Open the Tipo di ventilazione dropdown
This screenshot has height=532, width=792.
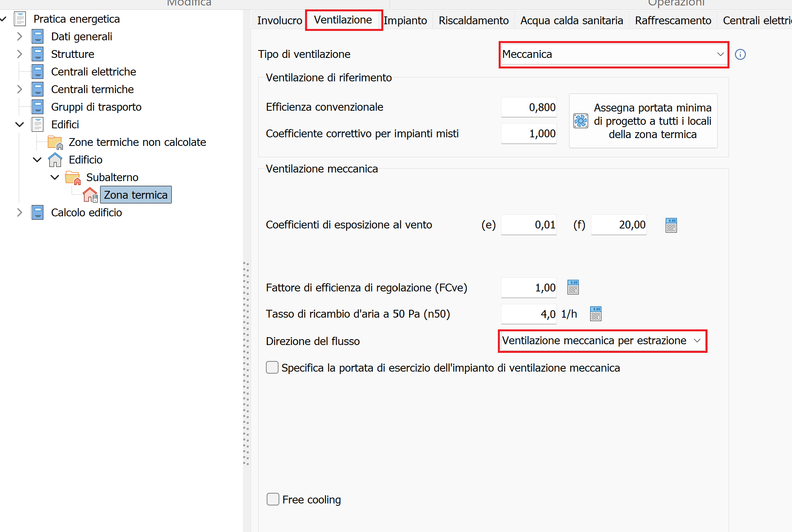point(613,54)
